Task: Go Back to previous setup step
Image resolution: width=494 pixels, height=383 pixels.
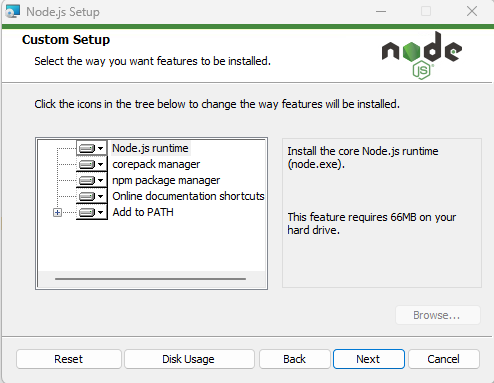Action: click(x=295, y=359)
